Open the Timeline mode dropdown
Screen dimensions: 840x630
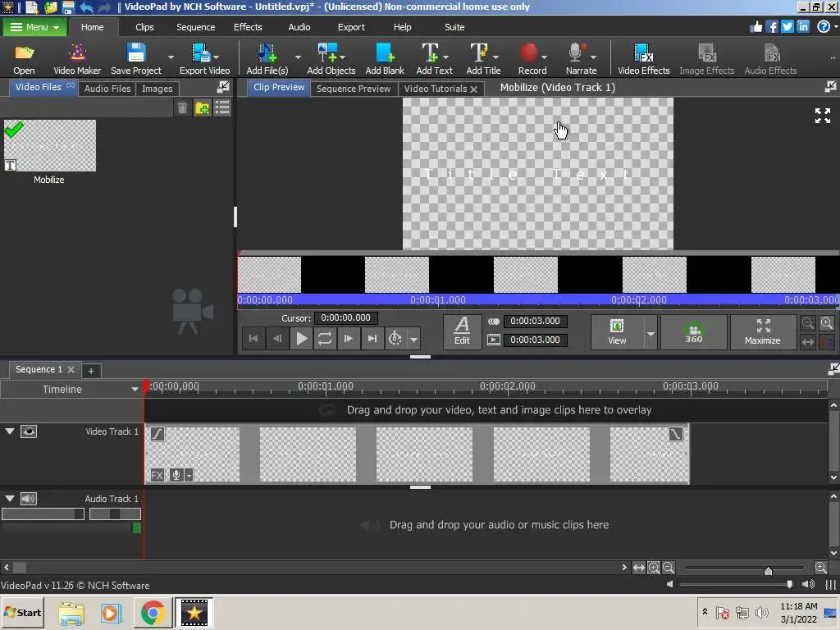(x=135, y=390)
